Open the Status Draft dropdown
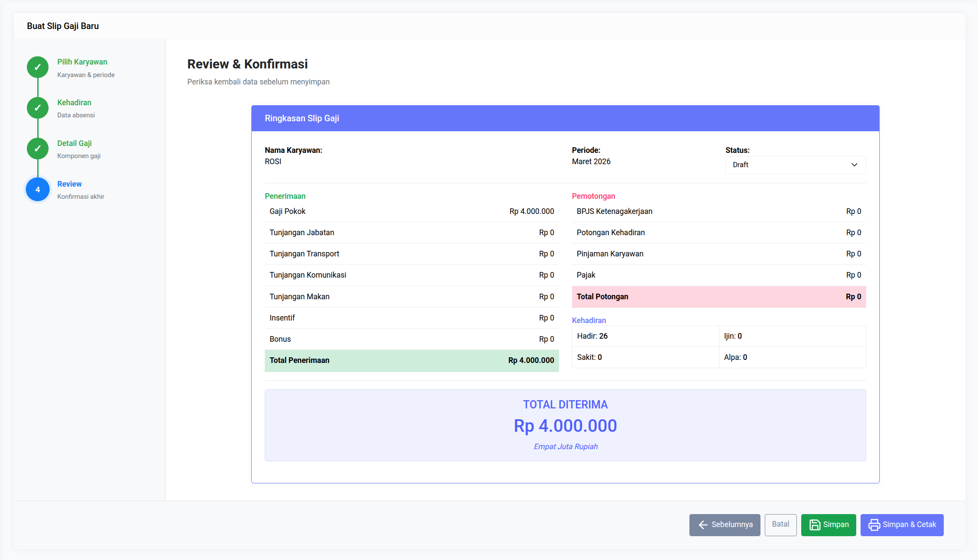978x560 pixels. coord(795,165)
